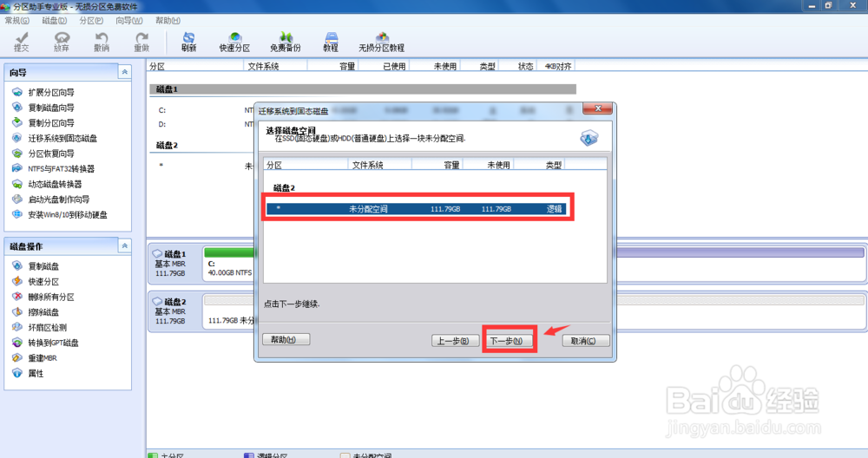
Task: Open the 磁盘(D) menu
Action: [54, 21]
